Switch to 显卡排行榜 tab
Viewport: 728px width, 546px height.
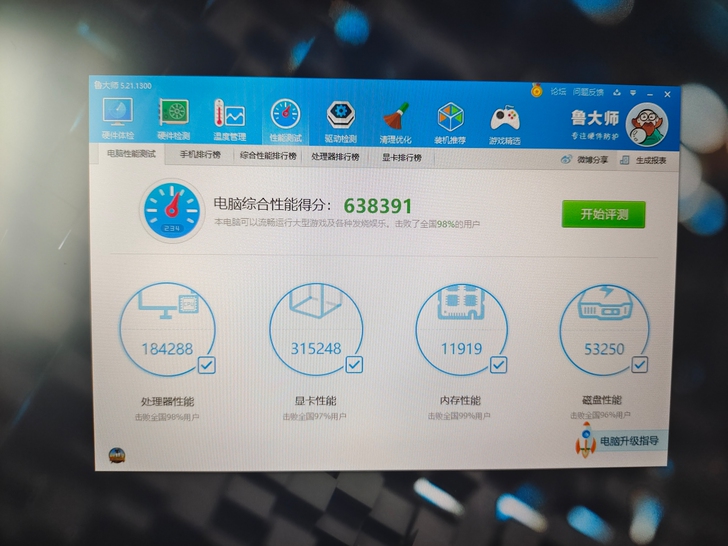[402, 157]
